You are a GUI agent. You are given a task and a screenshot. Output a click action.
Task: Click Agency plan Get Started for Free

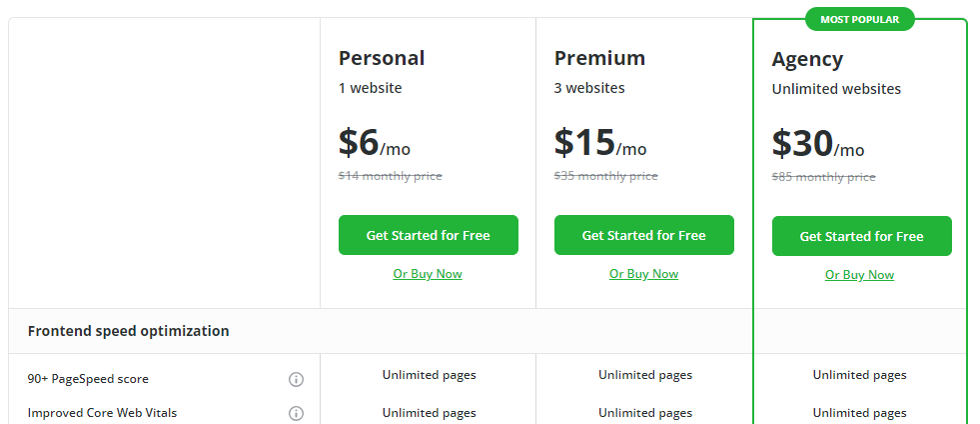[x=861, y=236]
